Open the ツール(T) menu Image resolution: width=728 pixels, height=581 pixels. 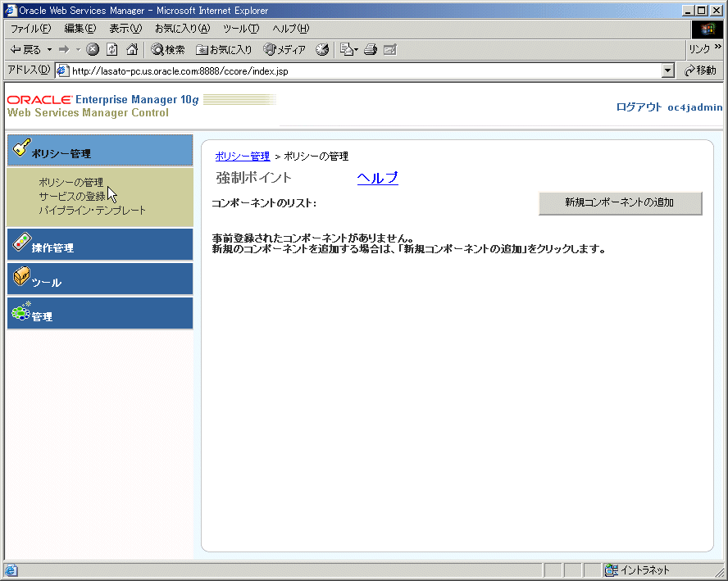click(x=241, y=29)
